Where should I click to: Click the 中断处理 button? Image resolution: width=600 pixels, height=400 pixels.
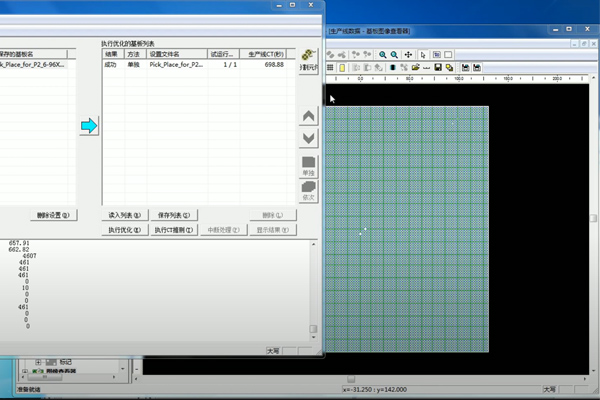[x=223, y=230]
